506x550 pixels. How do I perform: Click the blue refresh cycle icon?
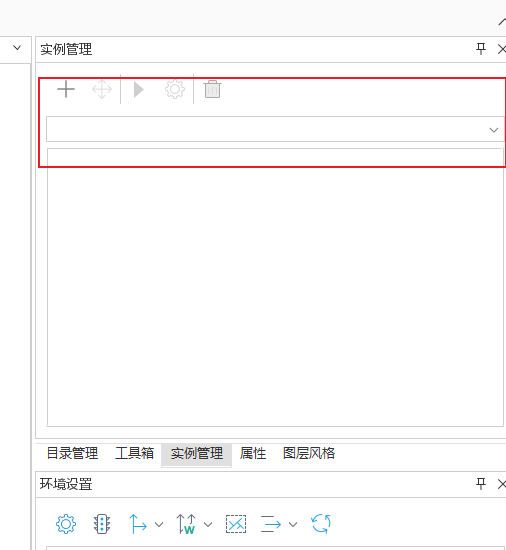(321, 524)
